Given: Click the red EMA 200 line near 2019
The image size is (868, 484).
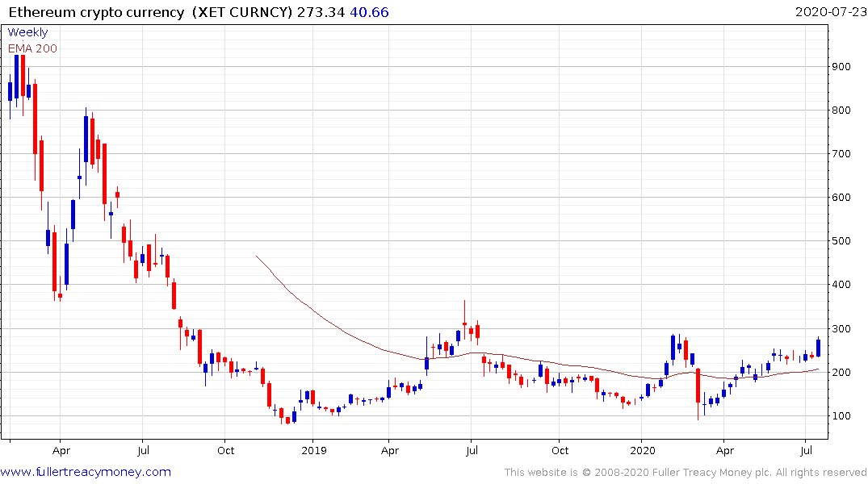Looking at the screenshot, I should [312, 310].
